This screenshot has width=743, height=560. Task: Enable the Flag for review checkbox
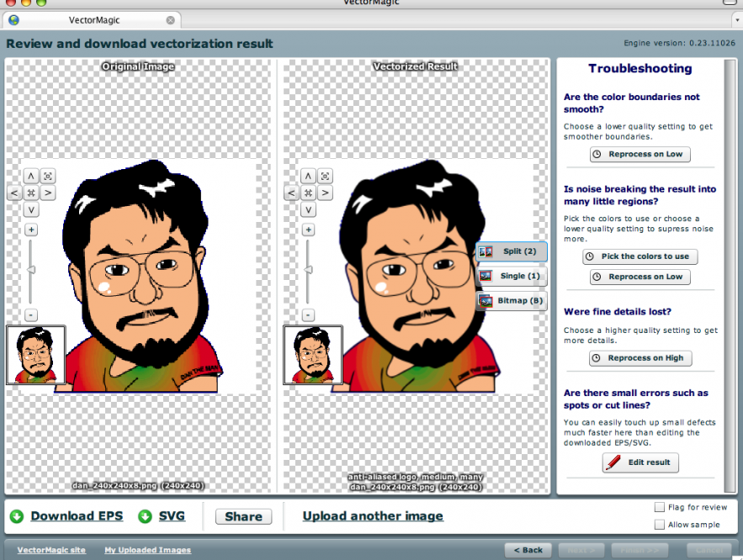point(659,508)
